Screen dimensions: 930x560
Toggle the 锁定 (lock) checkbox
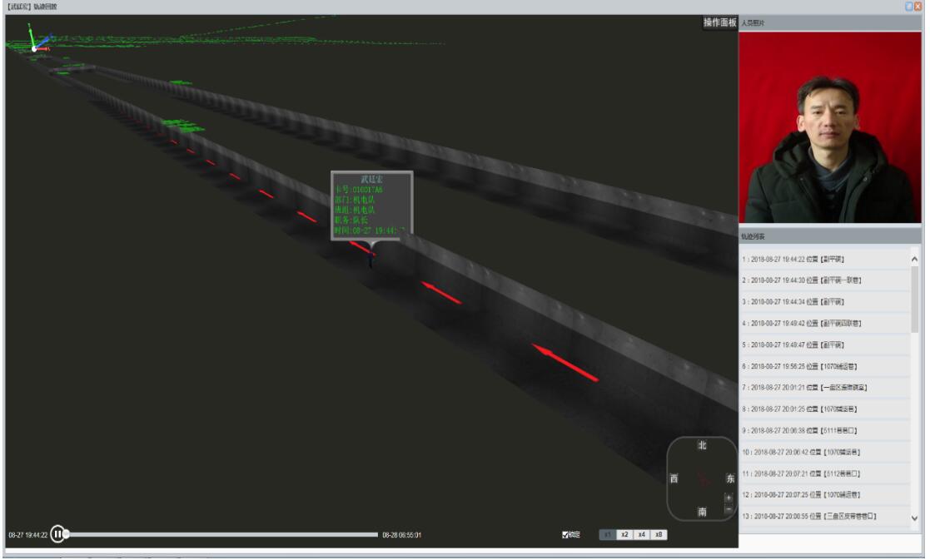coord(566,534)
